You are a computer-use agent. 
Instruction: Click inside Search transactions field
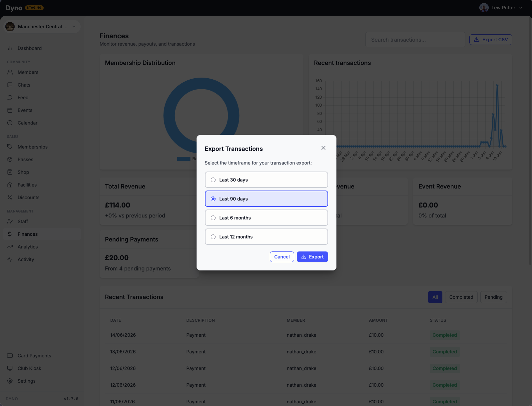[415, 40]
